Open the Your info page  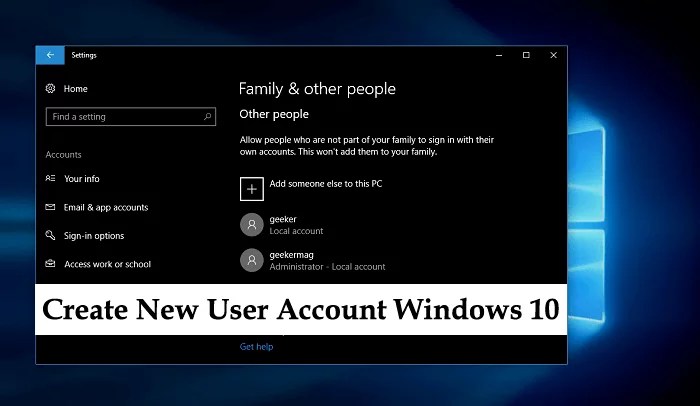[x=82, y=179]
